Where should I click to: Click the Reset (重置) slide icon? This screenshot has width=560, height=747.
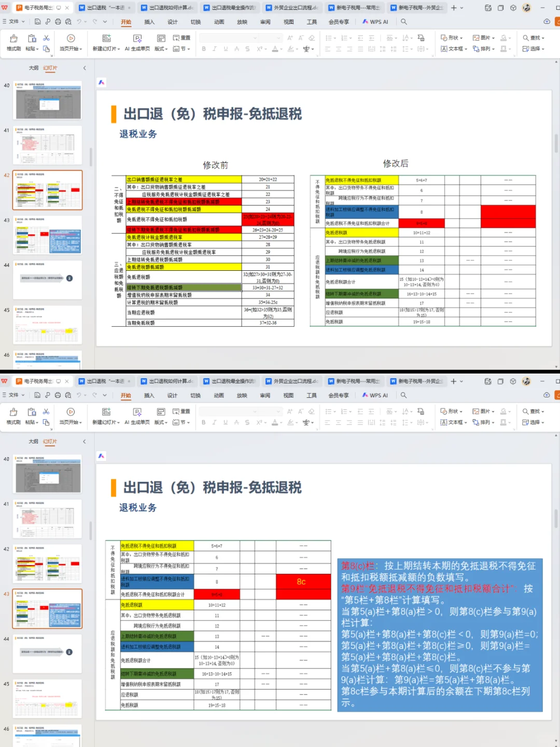(182, 37)
